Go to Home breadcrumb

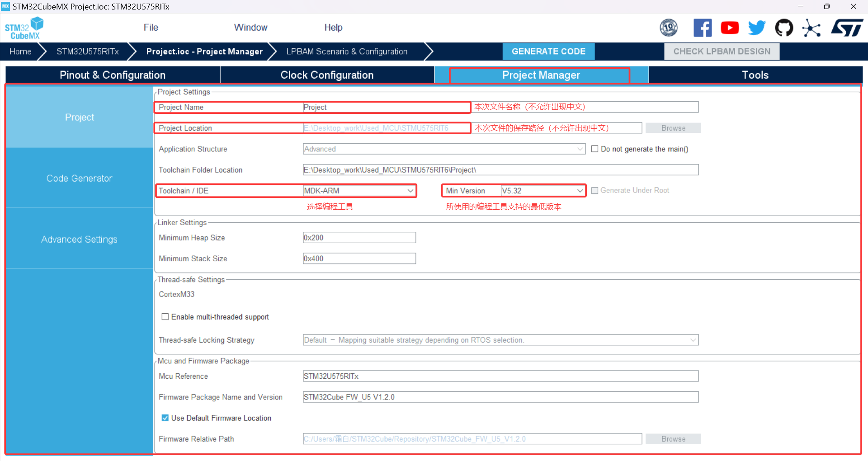pyautogui.click(x=20, y=52)
